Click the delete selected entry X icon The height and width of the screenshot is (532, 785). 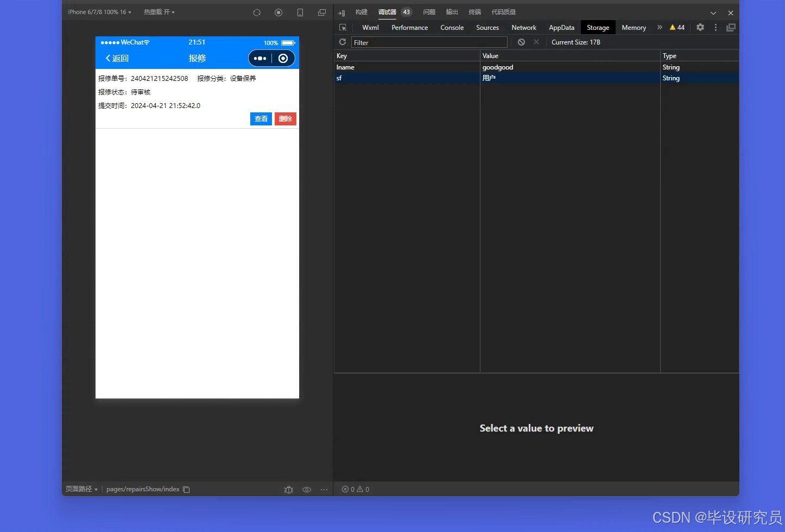[x=536, y=42]
